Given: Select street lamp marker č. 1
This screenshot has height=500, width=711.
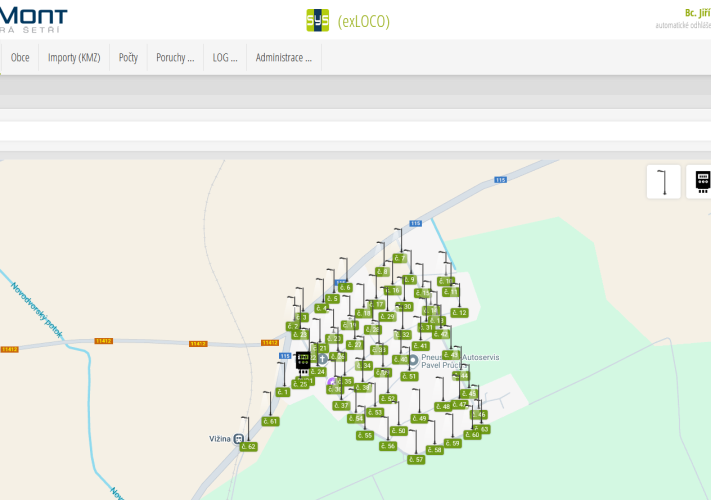Looking at the screenshot, I should pos(283,392).
